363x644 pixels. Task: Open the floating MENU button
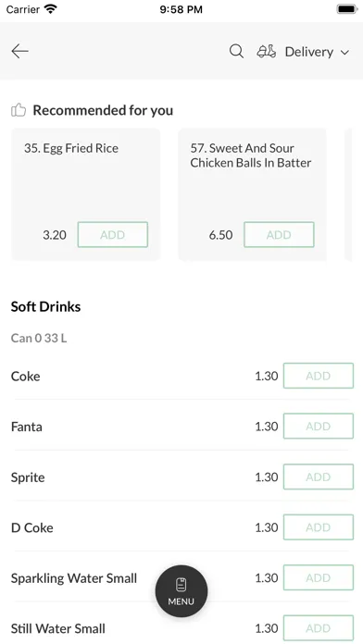tap(181, 591)
